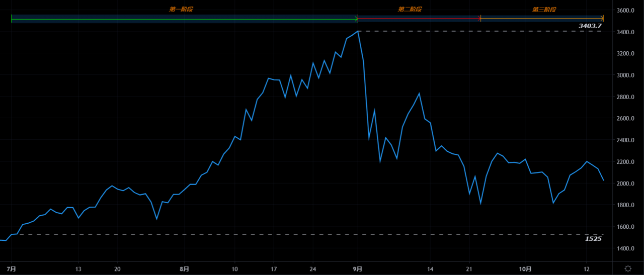
Task: Select the 第二階段 text label
Action: (x=410, y=10)
